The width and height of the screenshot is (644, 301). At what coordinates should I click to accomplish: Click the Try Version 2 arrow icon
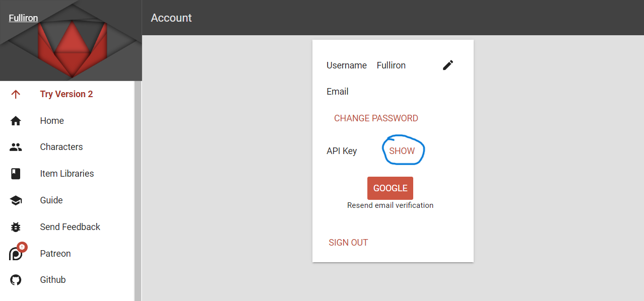16,94
